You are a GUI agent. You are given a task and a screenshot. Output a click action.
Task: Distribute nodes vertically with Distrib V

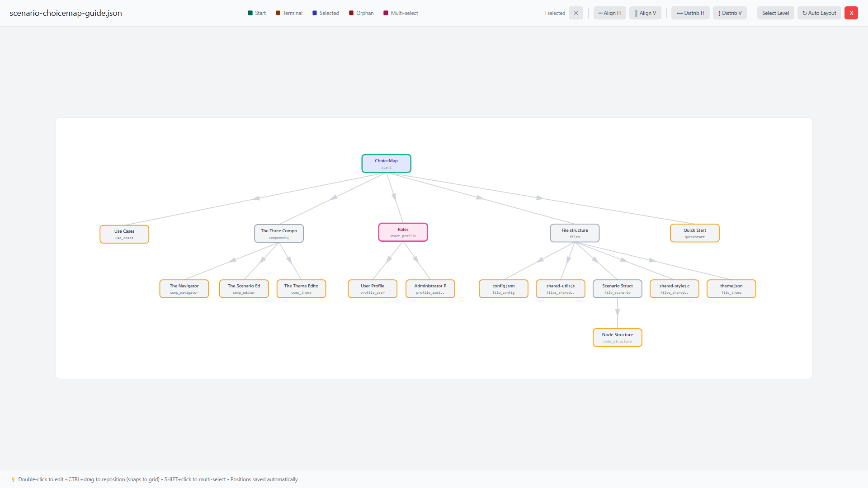730,13
